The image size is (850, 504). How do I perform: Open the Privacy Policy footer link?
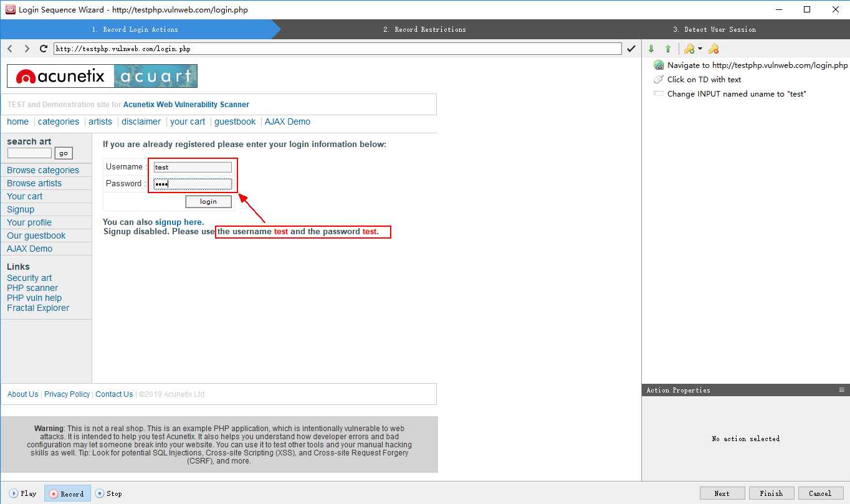(67, 394)
